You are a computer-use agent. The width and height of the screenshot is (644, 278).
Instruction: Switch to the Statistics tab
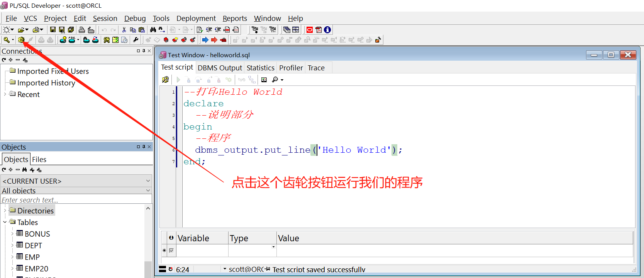point(261,68)
